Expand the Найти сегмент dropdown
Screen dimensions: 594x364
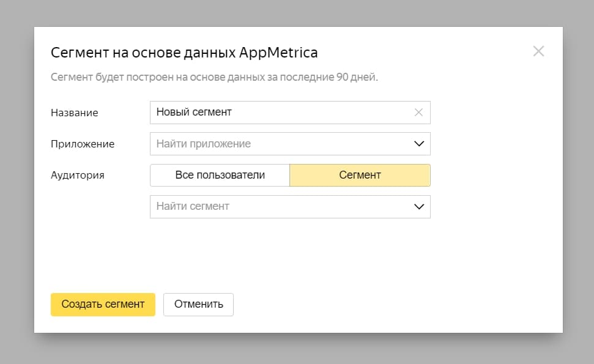click(419, 206)
